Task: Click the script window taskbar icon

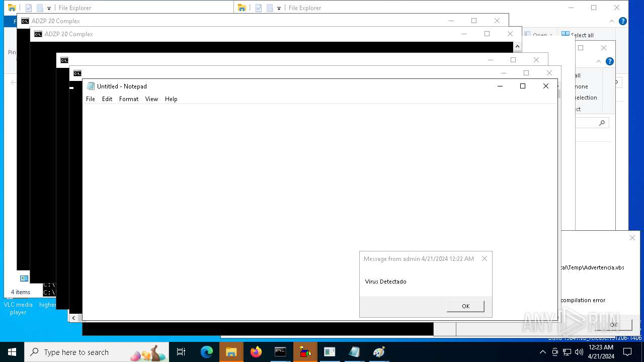Action: (330, 352)
